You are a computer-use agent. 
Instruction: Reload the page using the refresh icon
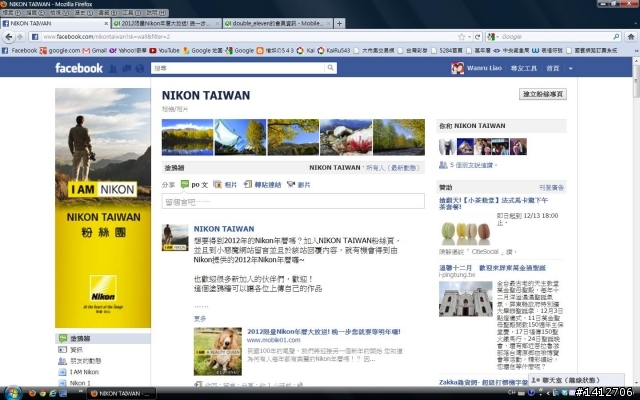pos(478,37)
